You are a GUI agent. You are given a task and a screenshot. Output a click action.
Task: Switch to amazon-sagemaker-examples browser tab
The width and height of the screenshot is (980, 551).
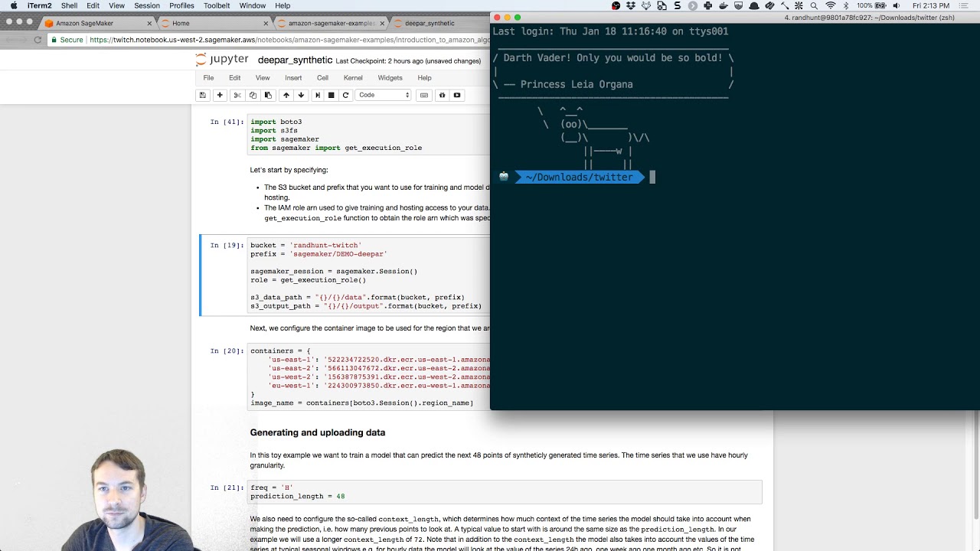click(x=332, y=23)
